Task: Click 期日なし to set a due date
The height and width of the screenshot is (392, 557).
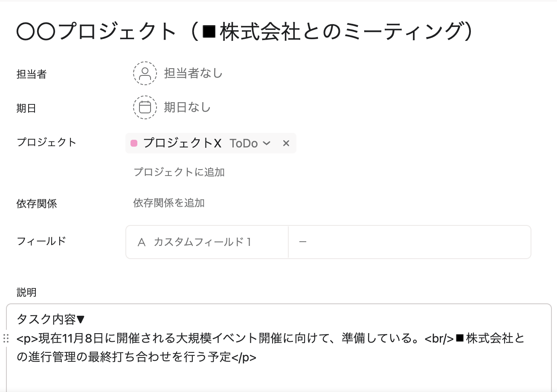Action: pos(188,107)
